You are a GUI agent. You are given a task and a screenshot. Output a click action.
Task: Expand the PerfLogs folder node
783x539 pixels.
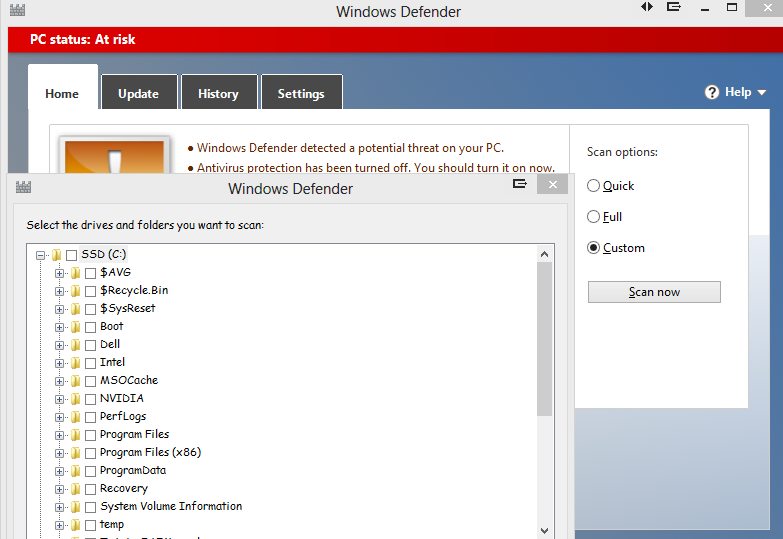pyautogui.click(x=59, y=417)
